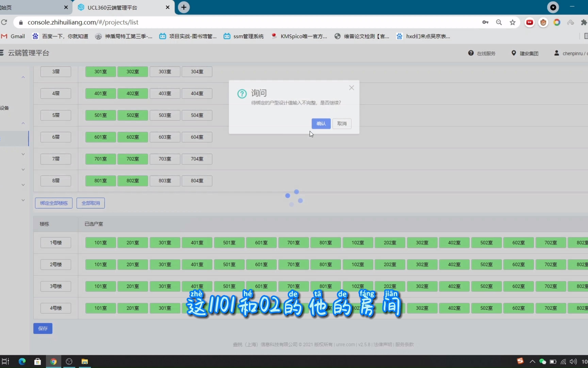Image resolution: width=588 pixels, height=368 pixels.
Task: Toggle room 802室 in the 8层 row
Action: click(133, 181)
